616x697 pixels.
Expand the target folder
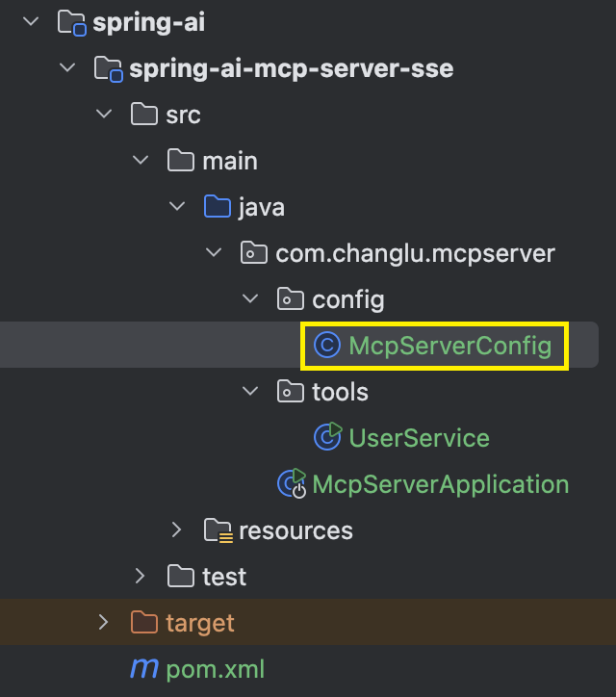tap(104, 622)
